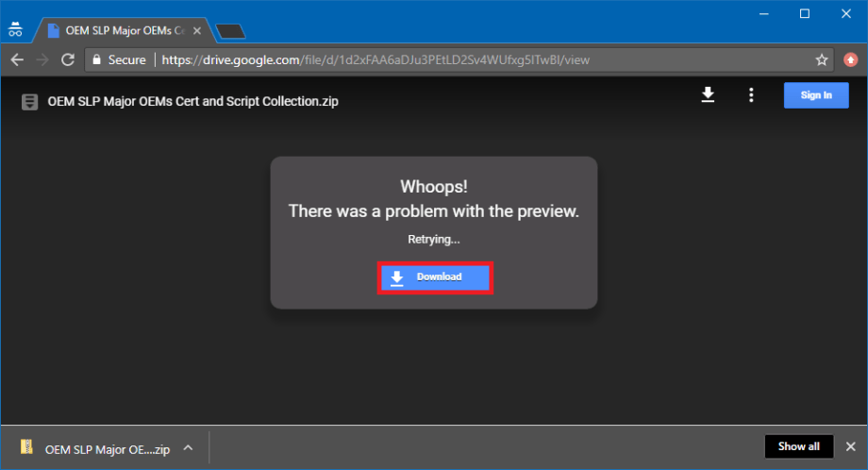Close the OEM SLP Major OEMs tab
This screenshot has height=470, width=868.
(198, 30)
